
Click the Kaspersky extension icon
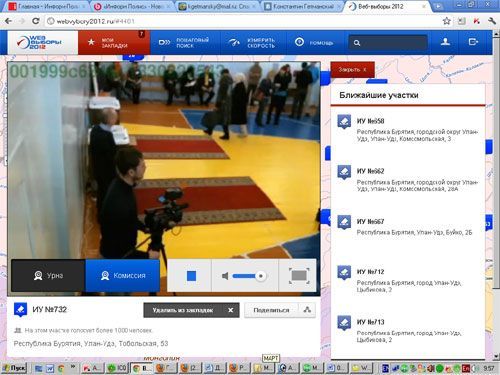coord(477,21)
